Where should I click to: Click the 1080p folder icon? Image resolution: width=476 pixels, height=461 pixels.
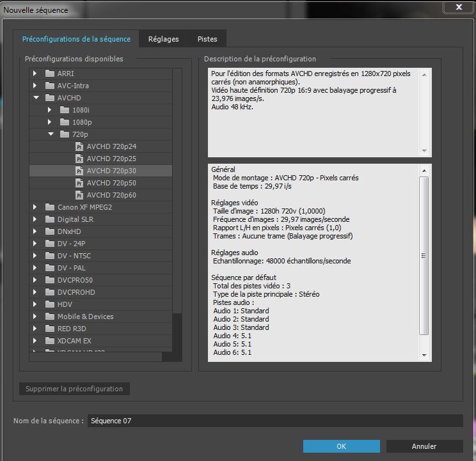point(65,122)
